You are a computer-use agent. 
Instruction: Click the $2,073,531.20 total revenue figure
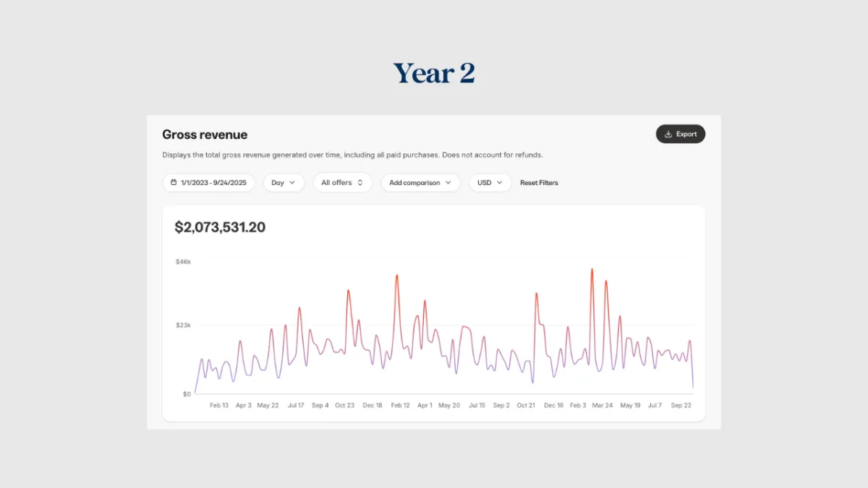click(220, 227)
